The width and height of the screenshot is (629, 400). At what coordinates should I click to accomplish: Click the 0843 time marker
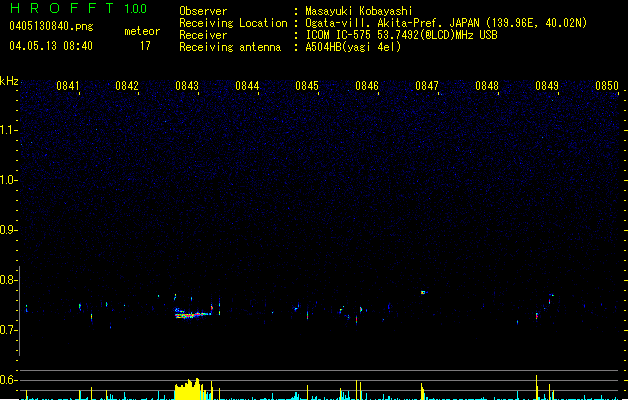click(x=187, y=86)
